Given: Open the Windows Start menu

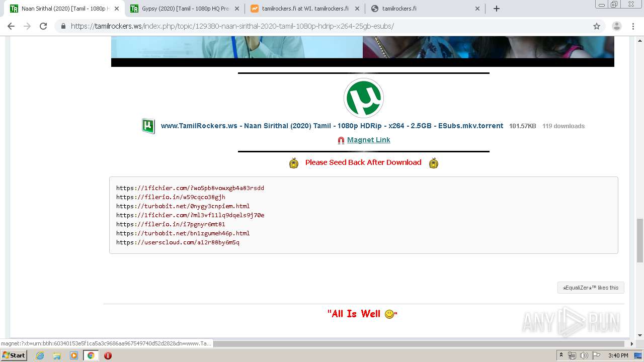Looking at the screenshot, I should pos(14,355).
